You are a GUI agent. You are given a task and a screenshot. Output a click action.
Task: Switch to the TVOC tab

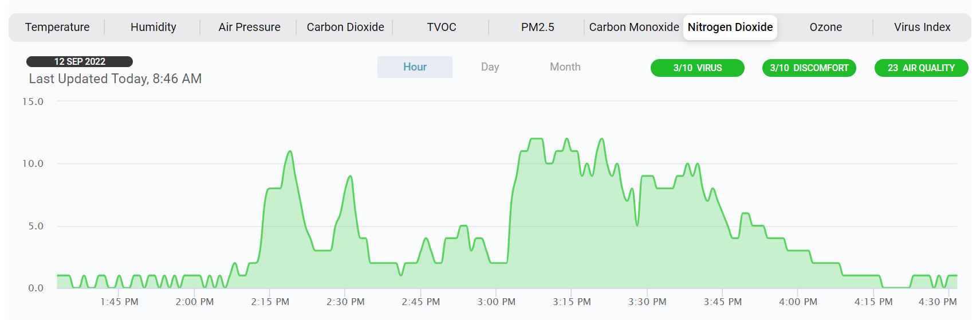point(441,27)
